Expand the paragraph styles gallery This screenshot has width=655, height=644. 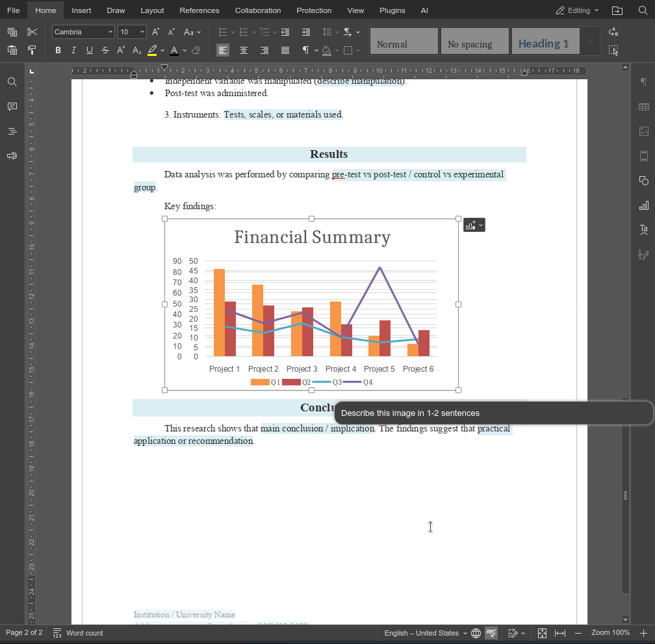(x=590, y=41)
